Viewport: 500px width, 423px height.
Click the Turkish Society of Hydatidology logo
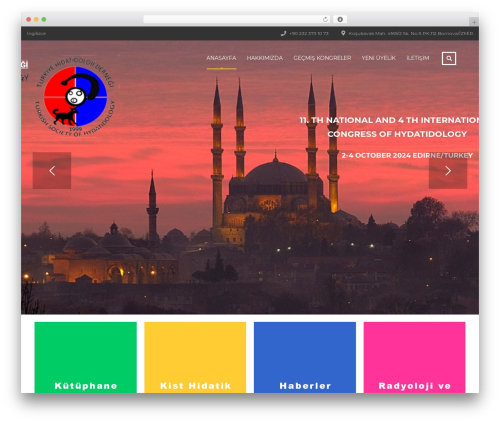[75, 97]
